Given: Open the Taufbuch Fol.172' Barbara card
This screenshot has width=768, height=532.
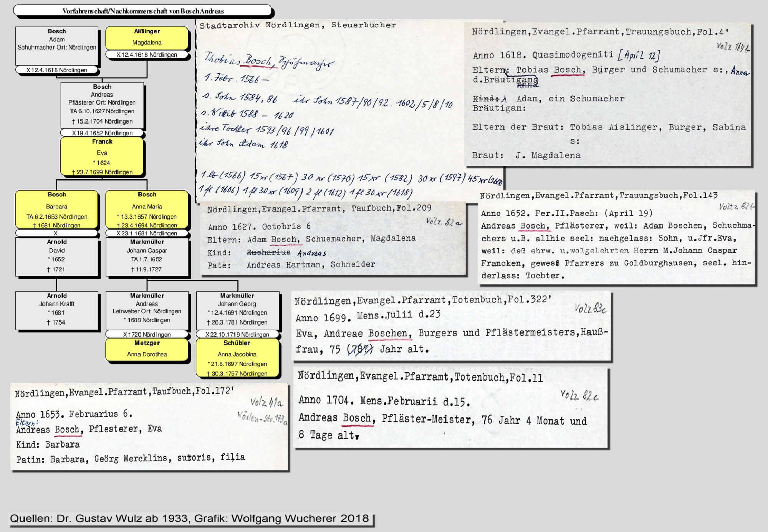Looking at the screenshot, I should pos(150,427).
